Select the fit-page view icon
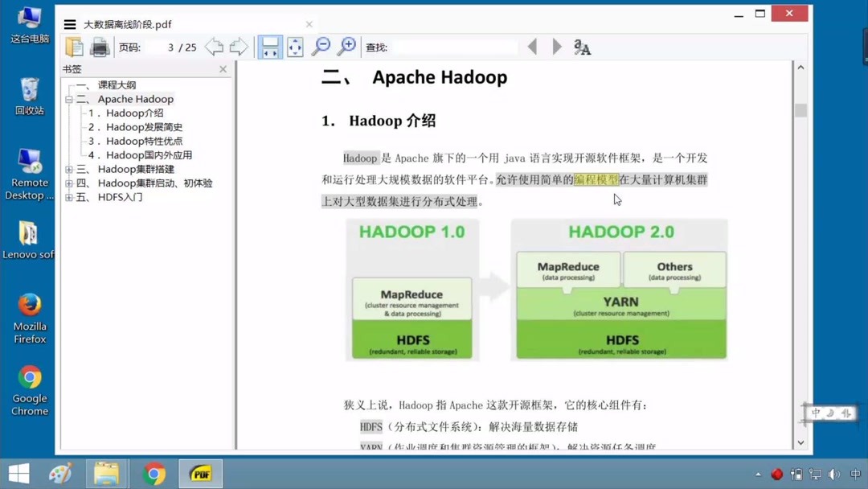The width and height of the screenshot is (868, 489). pos(295,47)
